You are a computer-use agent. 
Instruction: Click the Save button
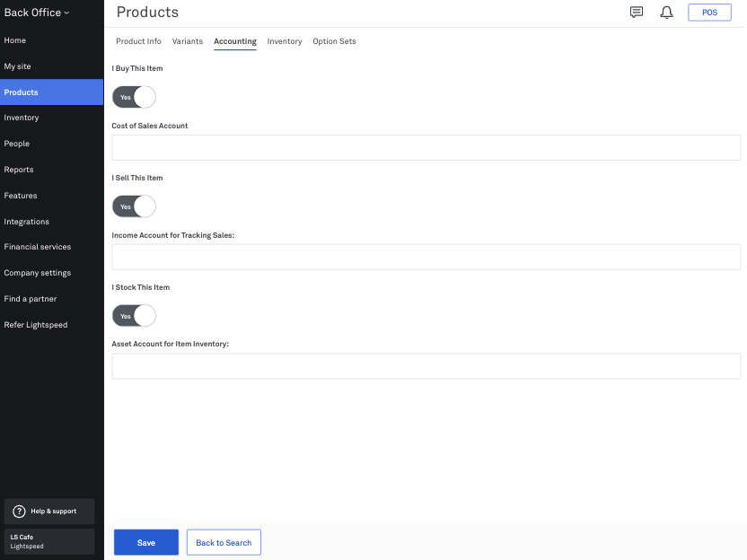[146, 542]
